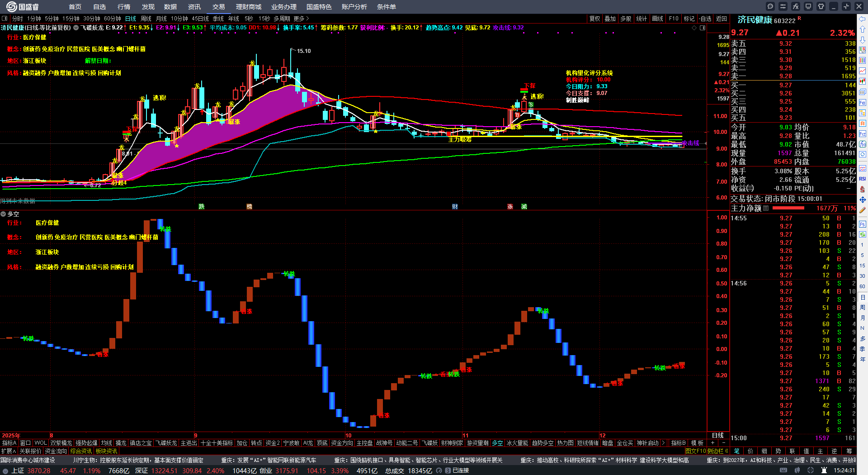Select the 笔 tick detail tab
868x475 pixels.
point(736,451)
